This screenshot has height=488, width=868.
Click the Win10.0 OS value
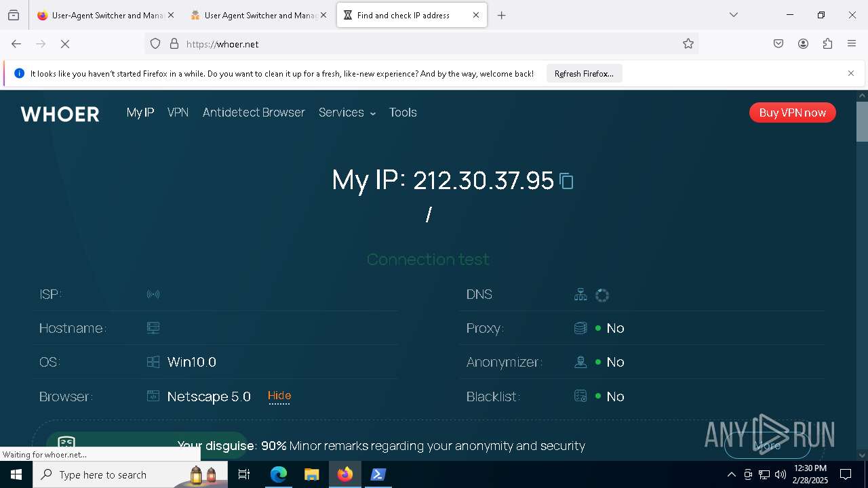pyautogui.click(x=192, y=362)
